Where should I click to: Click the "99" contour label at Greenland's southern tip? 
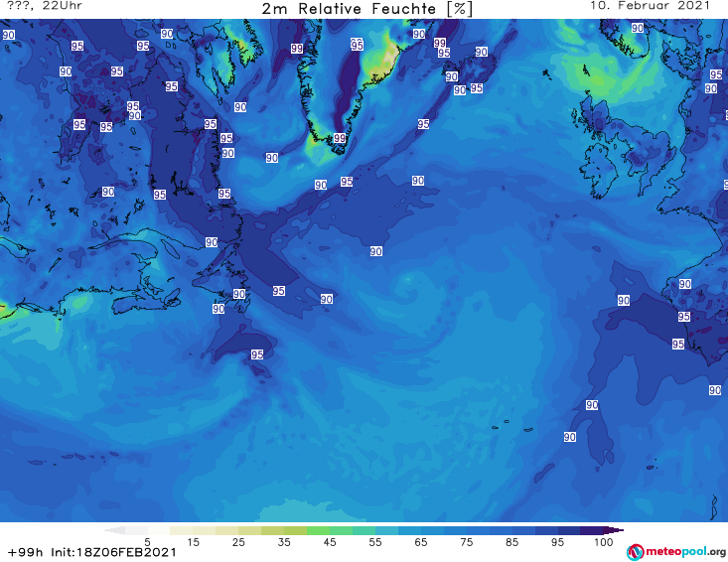tap(340, 138)
